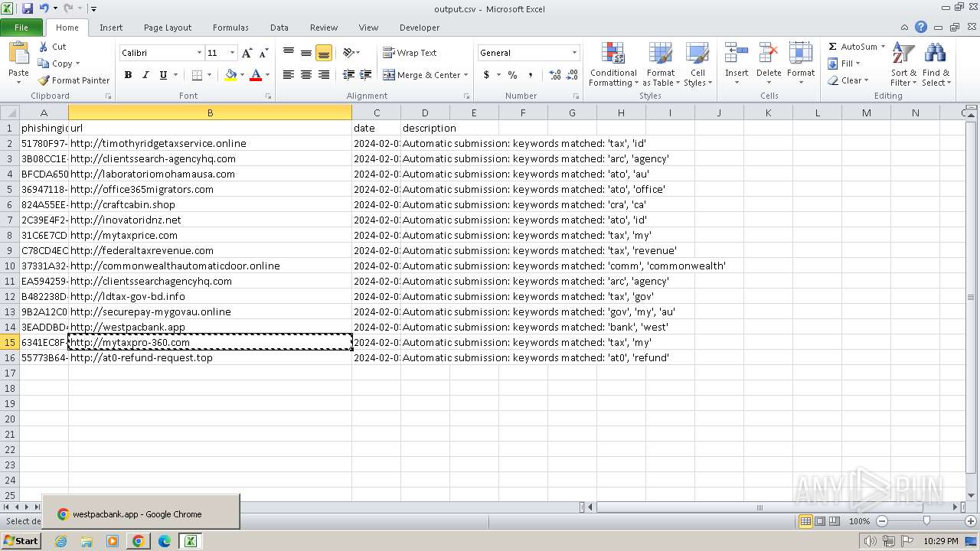Align text to the left
The width and height of the screenshot is (980, 551).
289,74
